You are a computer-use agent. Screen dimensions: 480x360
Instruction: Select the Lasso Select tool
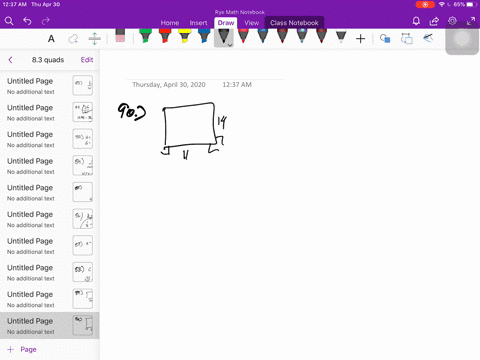73,39
